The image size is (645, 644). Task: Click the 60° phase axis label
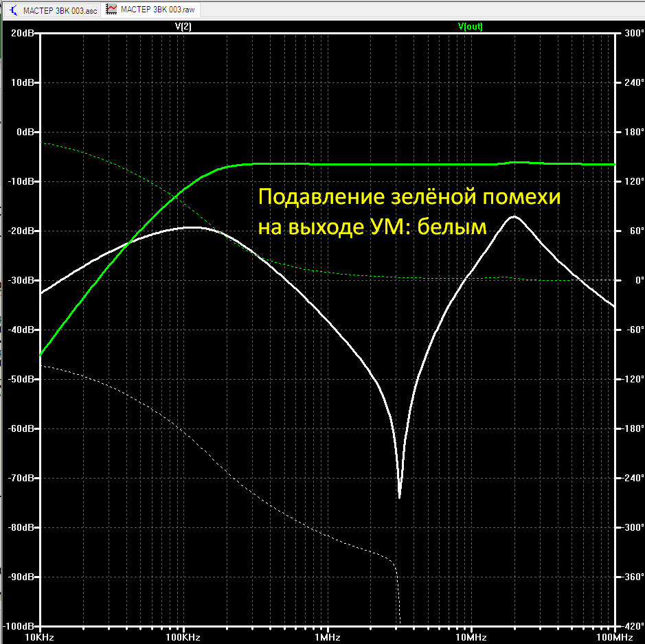coord(636,231)
